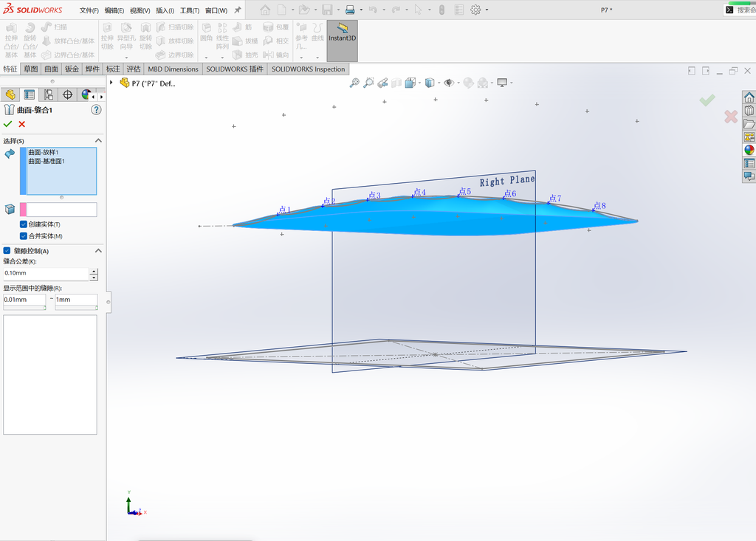This screenshot has width=756, height=541.
Task: Switch to the MBD Dimensions tab
Action: 173,69
